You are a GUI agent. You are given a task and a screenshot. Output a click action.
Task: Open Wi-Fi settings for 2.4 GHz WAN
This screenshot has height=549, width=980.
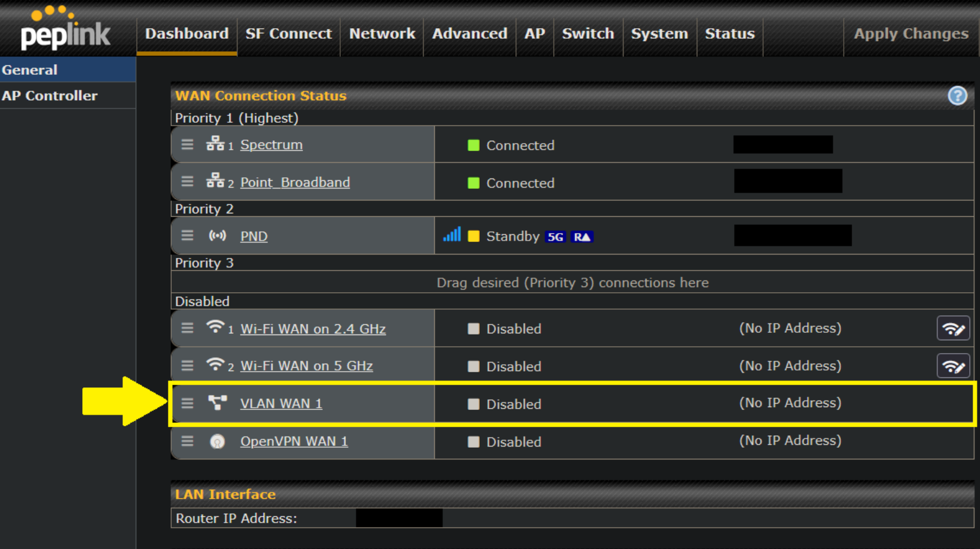[953, 328]
